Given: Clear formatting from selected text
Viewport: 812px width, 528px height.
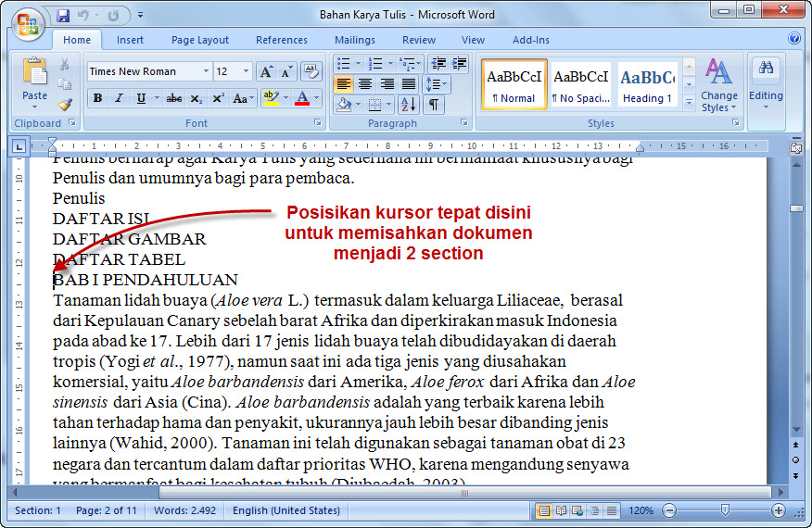Looking at the screenshot, I should pyautogui.click(x=311, y=71).
